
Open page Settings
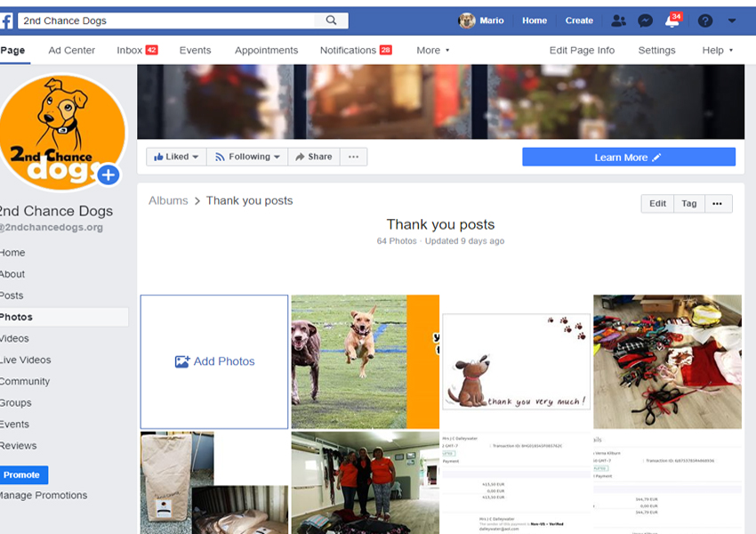656,50
